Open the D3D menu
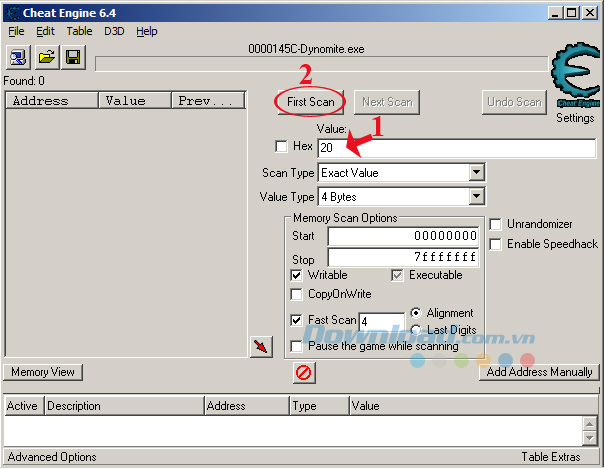 click(x=114, y=31)
